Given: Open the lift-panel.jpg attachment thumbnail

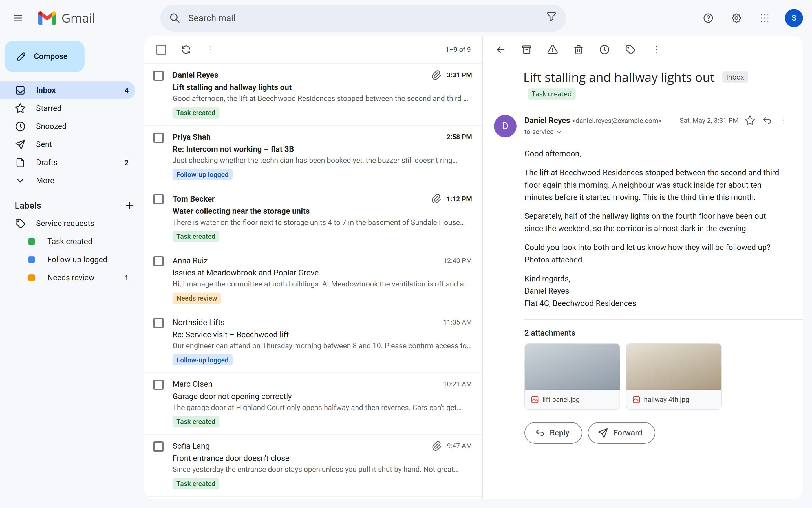Looking at the screenshot, I should click(x=572, y=376).
